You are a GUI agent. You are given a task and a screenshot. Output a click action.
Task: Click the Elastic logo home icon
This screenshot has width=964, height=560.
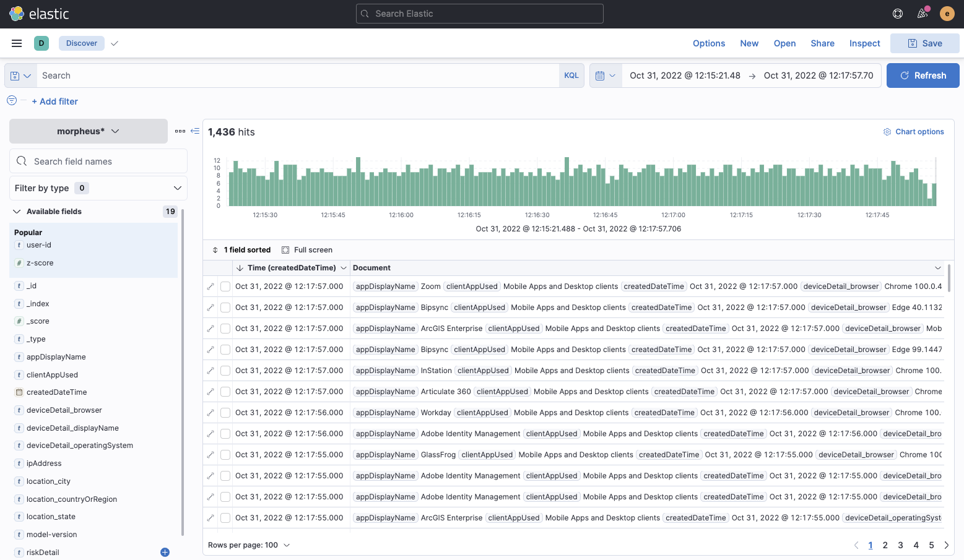17,14
